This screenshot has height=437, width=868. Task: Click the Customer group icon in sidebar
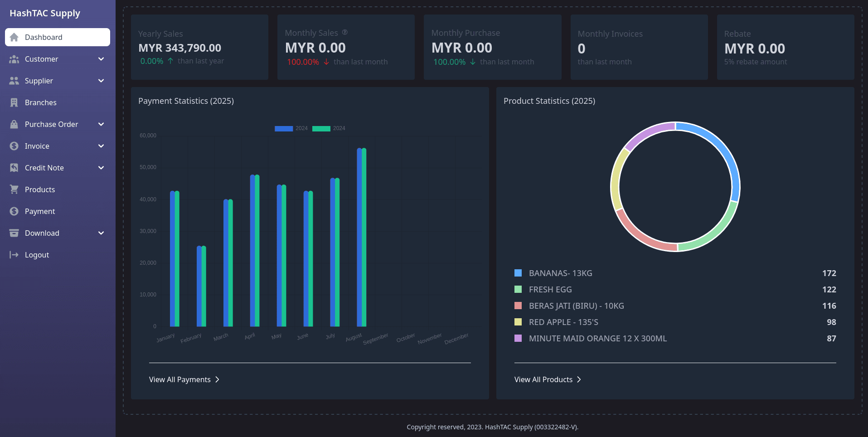(14, 59)
